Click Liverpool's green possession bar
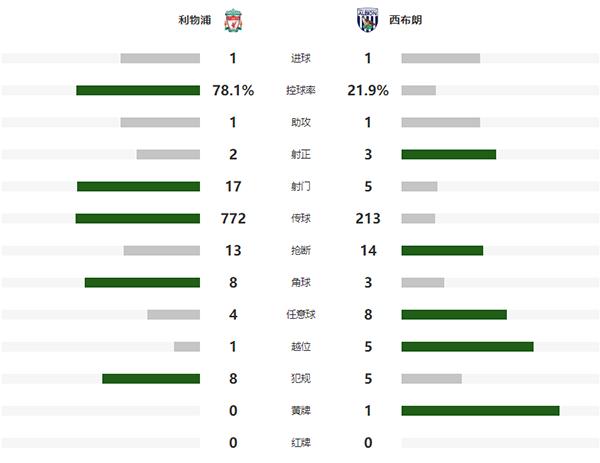 (x=137, y=90)
